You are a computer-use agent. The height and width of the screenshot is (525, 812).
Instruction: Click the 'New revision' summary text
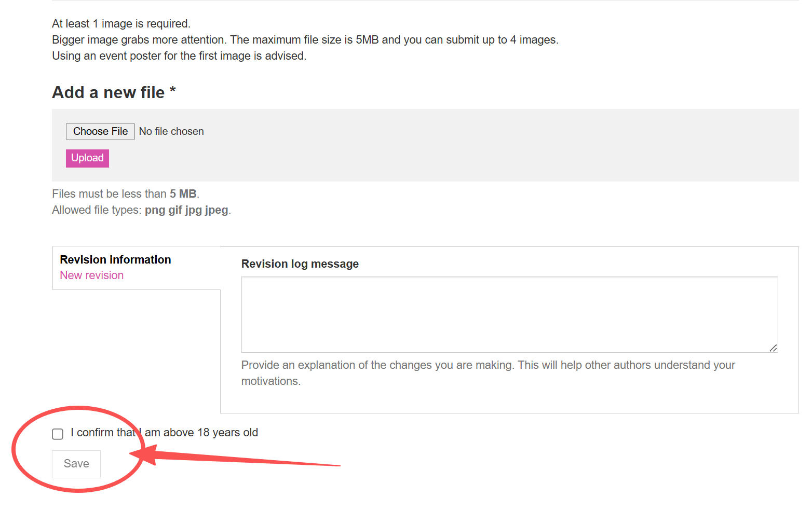pyautogui.click(x=92, y=275)
